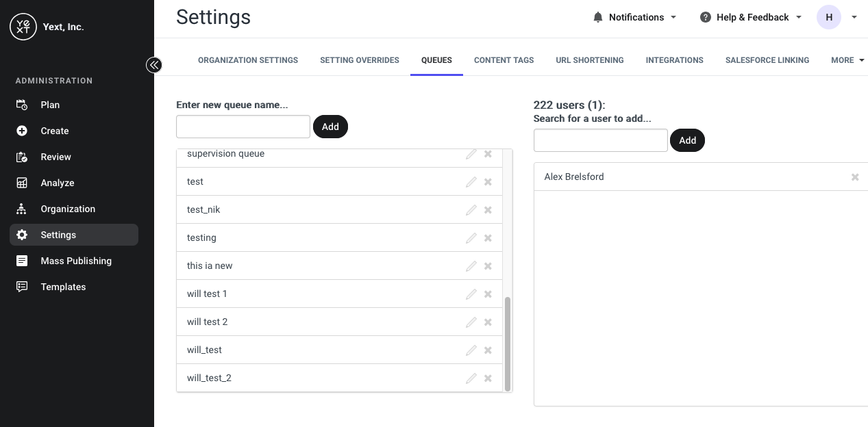Click the new queue name input field
868x427 pixels.
(243, 127)
